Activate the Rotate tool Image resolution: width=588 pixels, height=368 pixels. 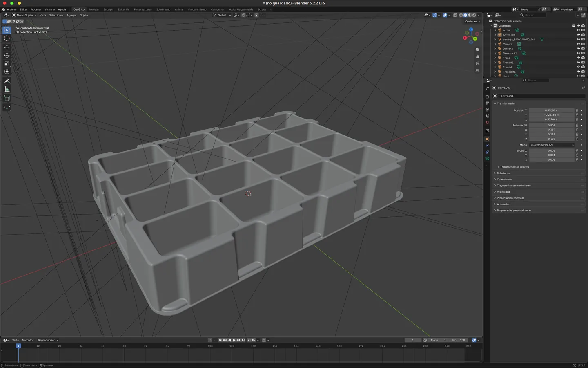coord(7,56)
